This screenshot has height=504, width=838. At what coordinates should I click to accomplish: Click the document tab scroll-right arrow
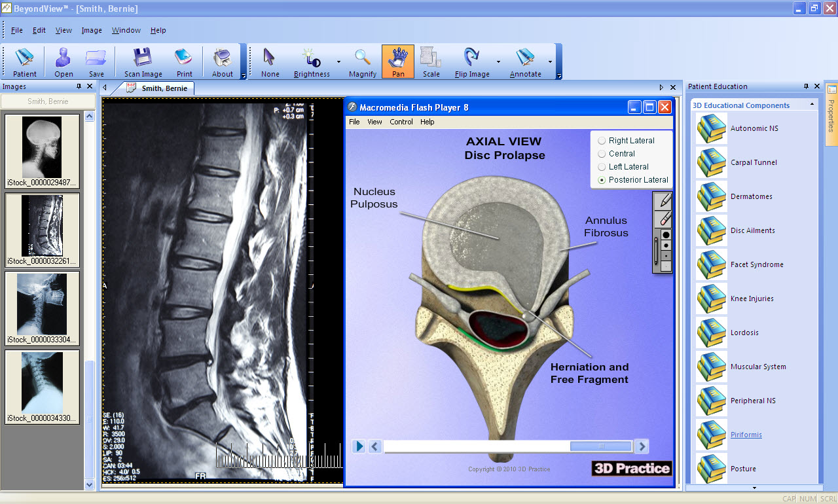[661, 88]
